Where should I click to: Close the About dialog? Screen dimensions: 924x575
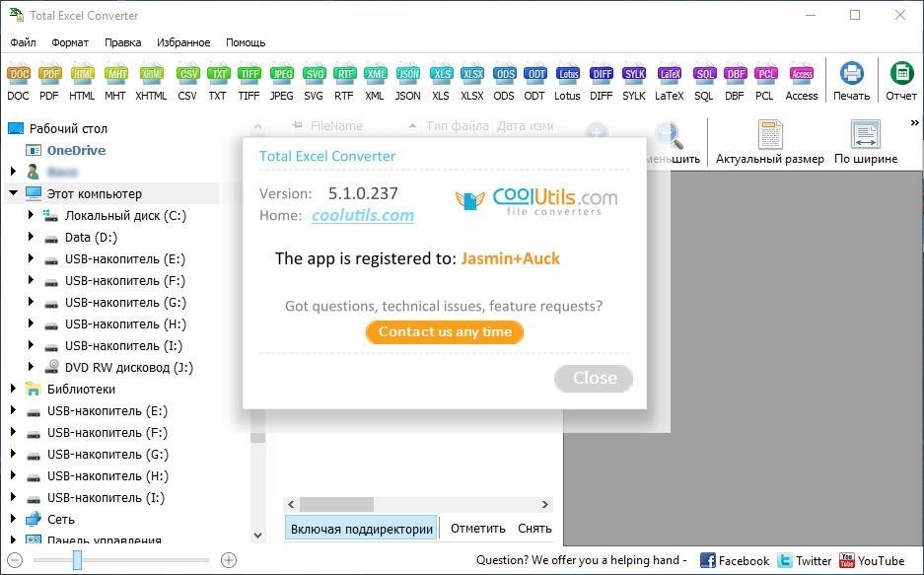[594, 378]
